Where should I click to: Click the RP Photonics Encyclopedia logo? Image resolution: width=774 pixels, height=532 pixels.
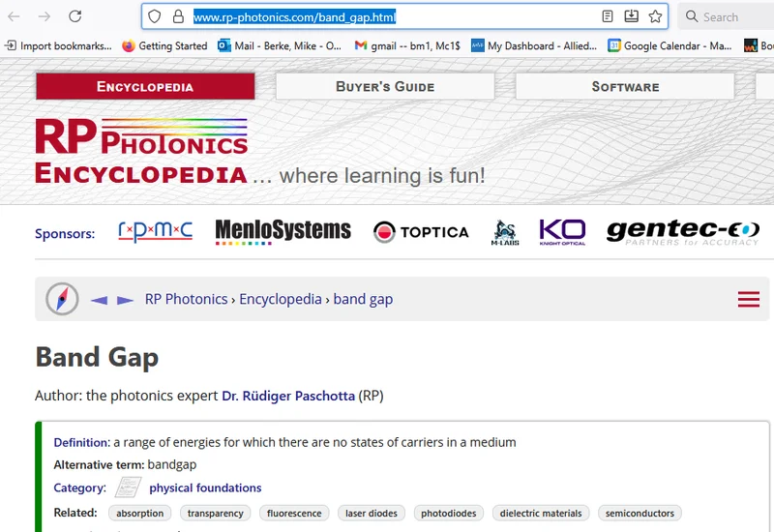[x=141, y=151]
